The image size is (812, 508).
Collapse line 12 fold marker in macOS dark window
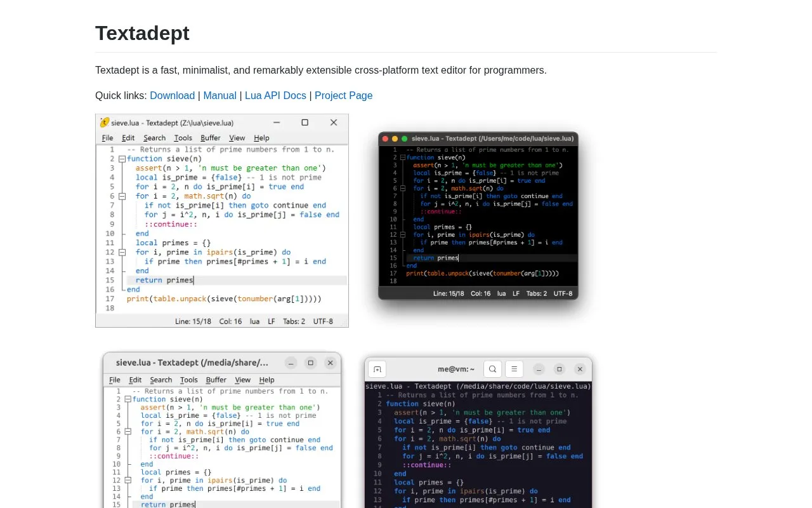tap(403, 235)
